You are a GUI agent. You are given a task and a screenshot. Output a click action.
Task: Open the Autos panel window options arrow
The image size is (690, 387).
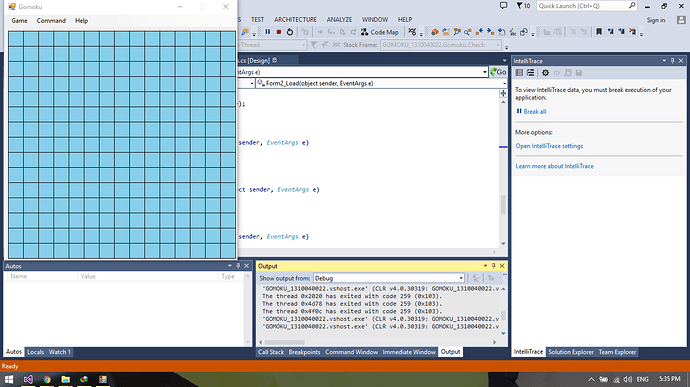click(230, 266)
